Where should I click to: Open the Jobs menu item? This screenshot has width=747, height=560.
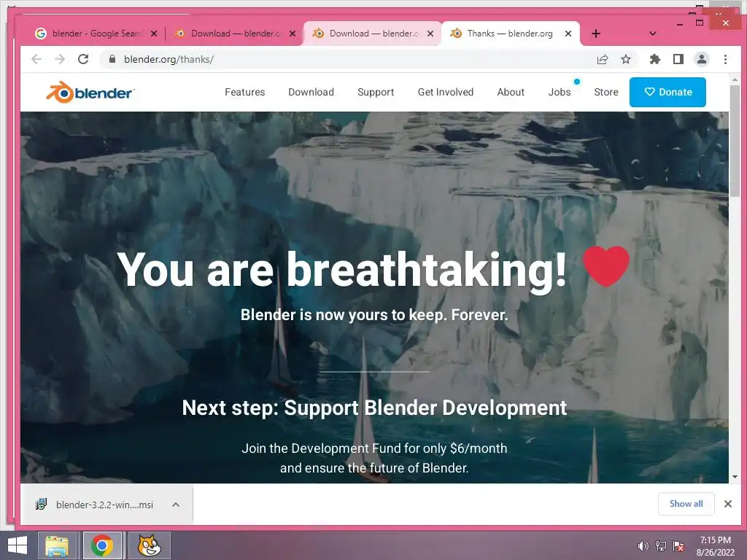click(560, 92)
